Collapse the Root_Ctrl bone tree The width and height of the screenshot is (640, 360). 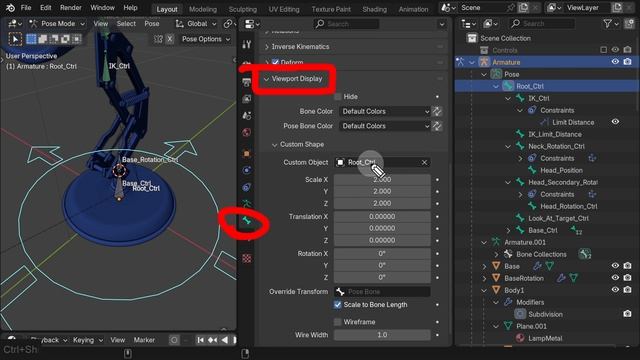(496, 87)
